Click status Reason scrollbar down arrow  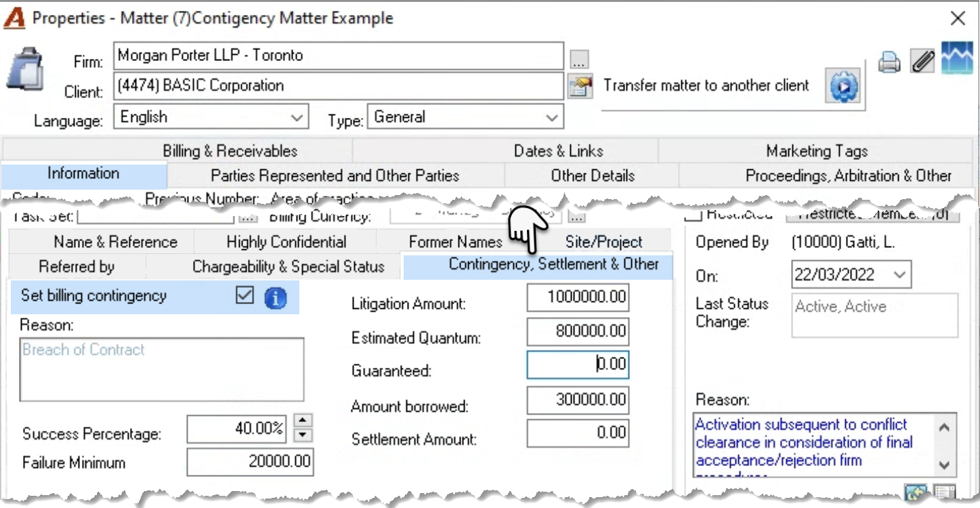point(945,465)
